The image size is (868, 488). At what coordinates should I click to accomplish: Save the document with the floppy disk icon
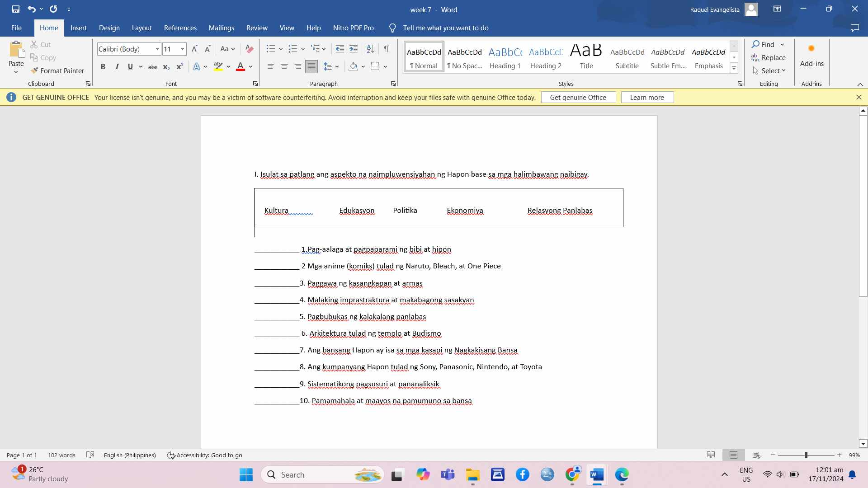click(x=16, y=9)
